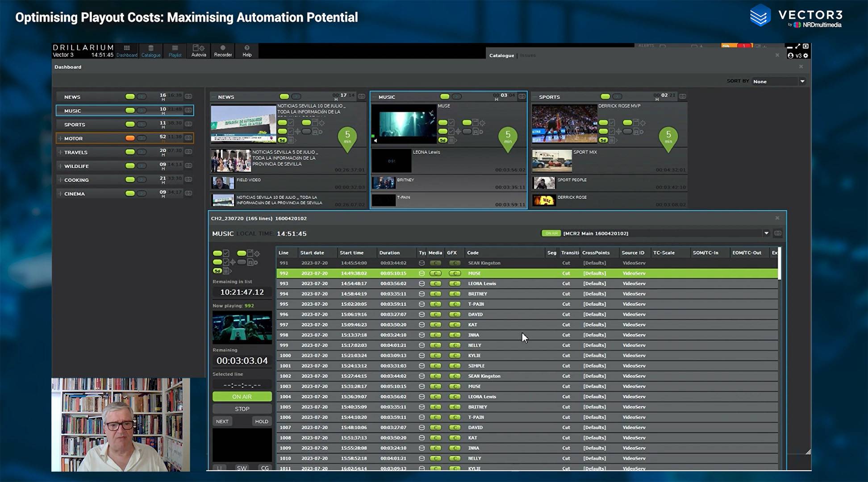Toggle the orange status switch on the MOTOR row
Screen dimensions: 868x482
coord(130,138)
